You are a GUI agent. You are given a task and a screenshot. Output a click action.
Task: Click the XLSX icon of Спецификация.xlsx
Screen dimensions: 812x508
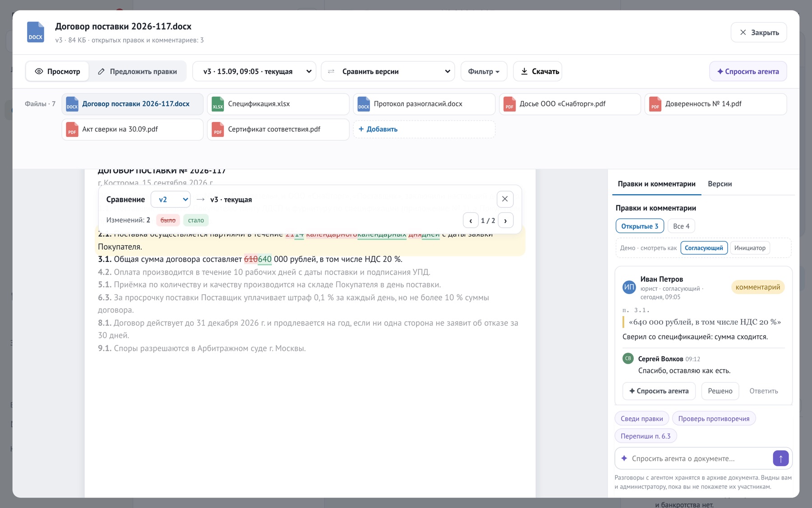[x=218, y=104]
